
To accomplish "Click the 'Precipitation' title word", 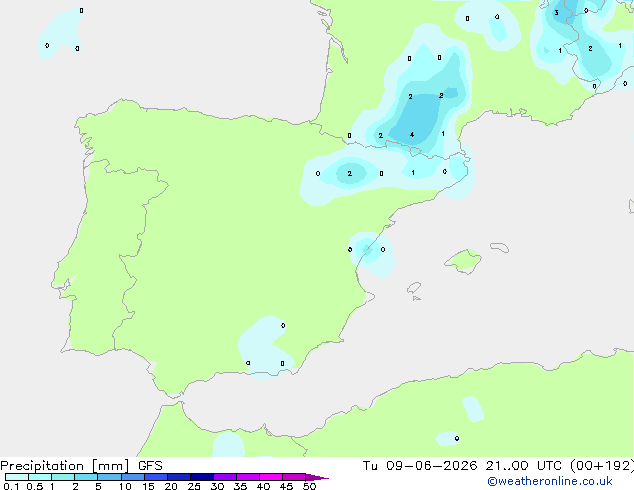I will pyautogui.click(x=42, y=466).
